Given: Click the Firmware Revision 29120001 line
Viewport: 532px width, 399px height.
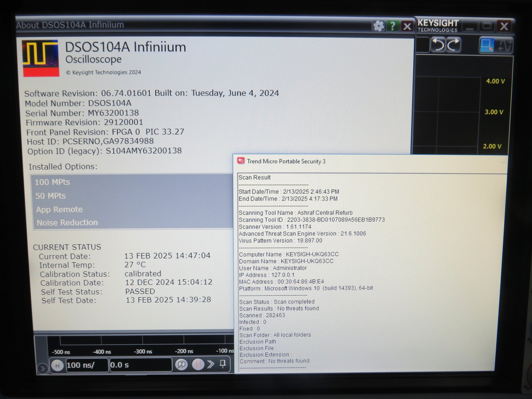Looking at the screenshot, I should coord(84,122).
